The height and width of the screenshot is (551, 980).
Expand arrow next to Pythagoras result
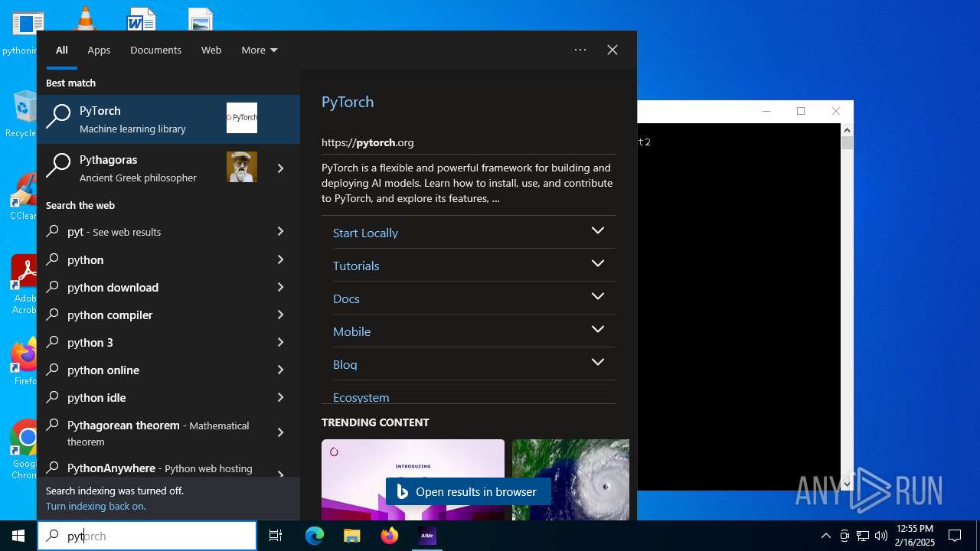tap(280, 168)
